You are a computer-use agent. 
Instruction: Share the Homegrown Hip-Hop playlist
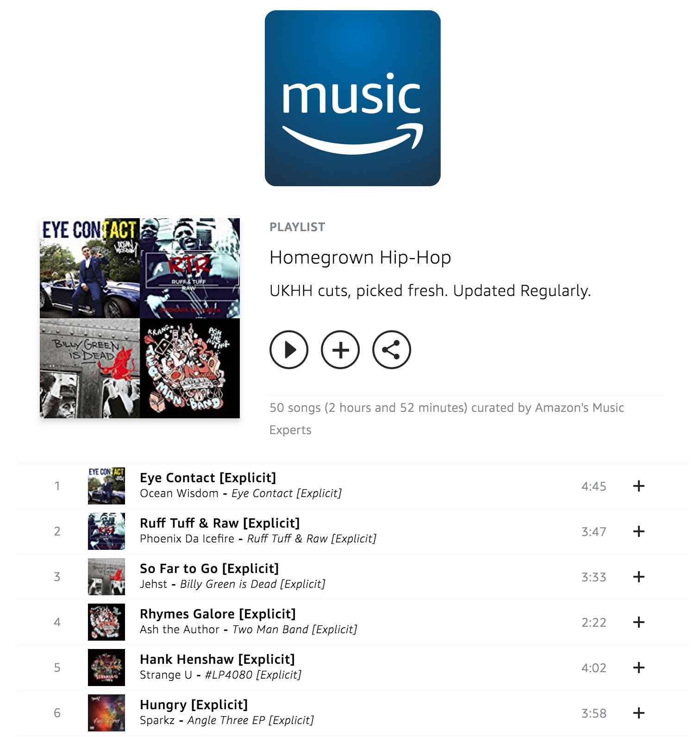coord(392,350)
